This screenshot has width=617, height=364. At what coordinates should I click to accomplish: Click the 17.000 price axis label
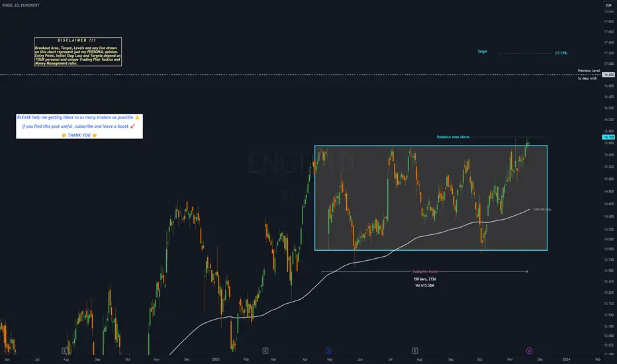[608, 64]
